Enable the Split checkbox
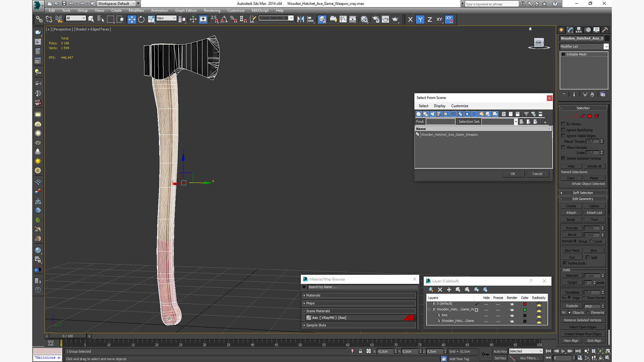This screenshot has width=644, height=362. point(588,257)
